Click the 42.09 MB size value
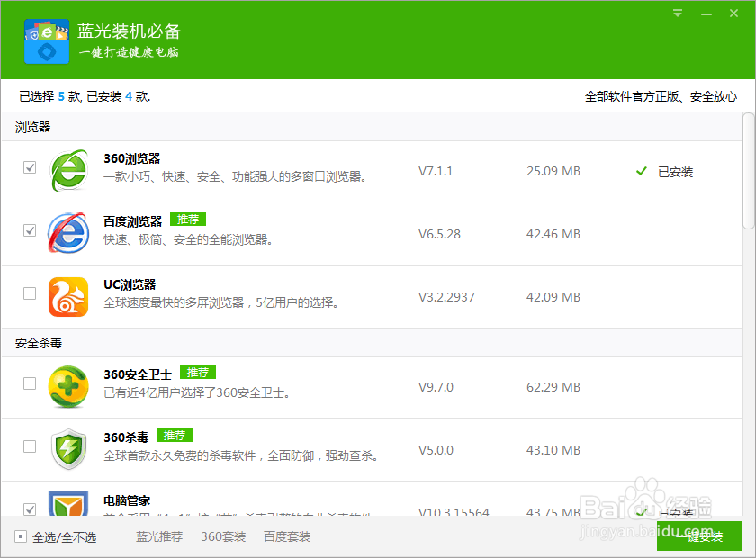This screenshot has width=756, height=558. [x=553, y=297]
